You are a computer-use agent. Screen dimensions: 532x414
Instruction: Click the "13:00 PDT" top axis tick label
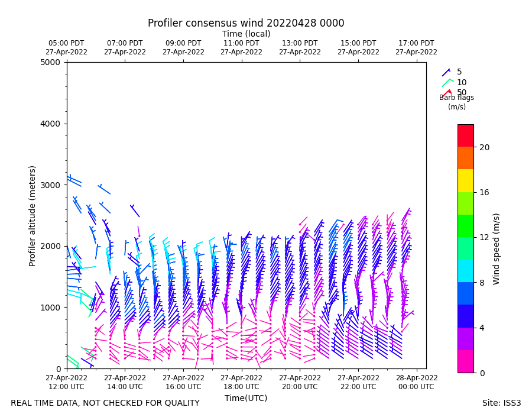(x=300, y=43)
